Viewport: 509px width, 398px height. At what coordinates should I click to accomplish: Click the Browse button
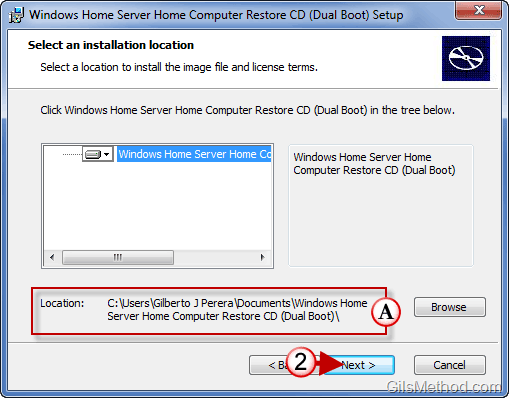tap(450, 307)
